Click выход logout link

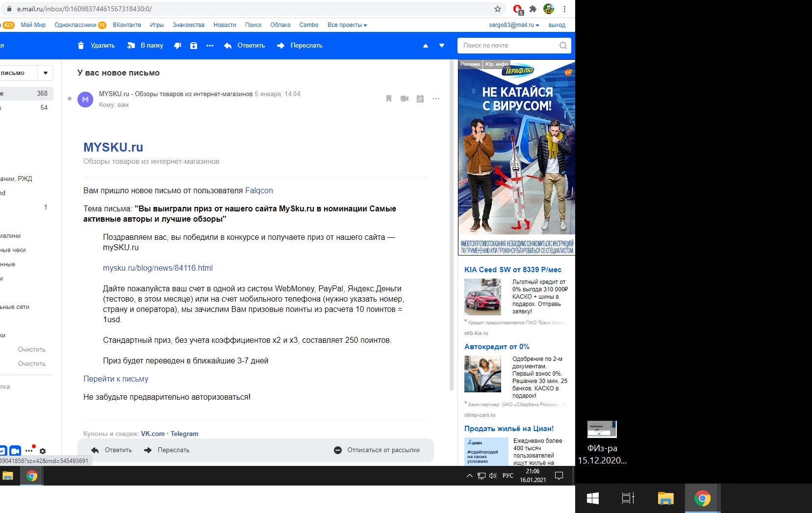pyautogui.click(x=557, y=25)
